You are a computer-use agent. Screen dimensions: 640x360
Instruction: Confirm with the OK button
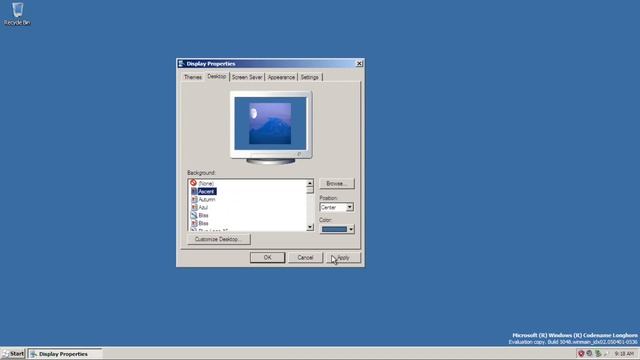pyautogui.click(x=267, y=258)
